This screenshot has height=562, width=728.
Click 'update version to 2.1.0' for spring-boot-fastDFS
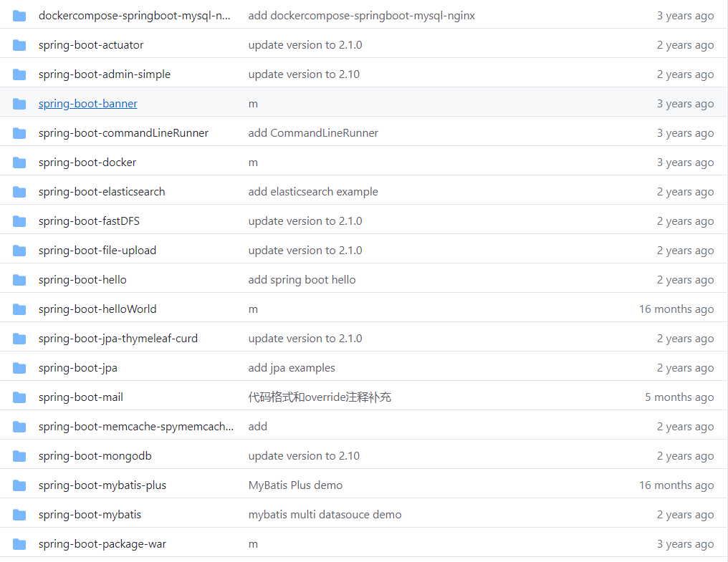click(305, 221)
